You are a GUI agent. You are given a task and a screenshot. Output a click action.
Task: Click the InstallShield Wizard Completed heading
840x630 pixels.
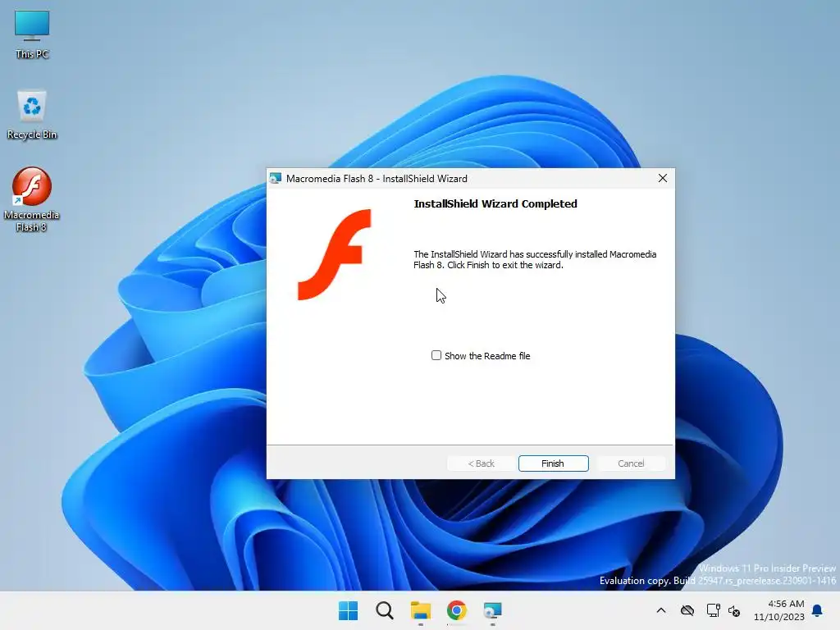[495, 203]
